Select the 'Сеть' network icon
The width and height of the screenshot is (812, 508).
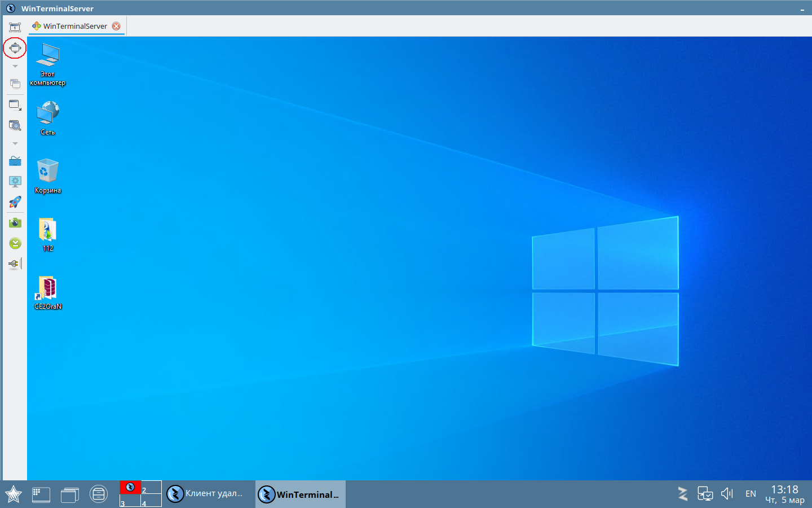click(48, 118)
